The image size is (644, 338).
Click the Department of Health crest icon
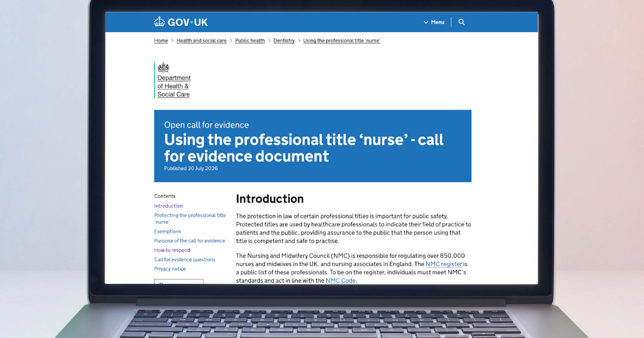coord(164,67)
